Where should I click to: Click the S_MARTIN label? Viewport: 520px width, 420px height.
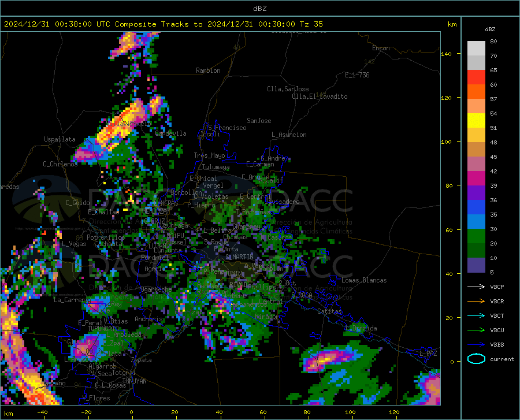click(x=239, y=257)
